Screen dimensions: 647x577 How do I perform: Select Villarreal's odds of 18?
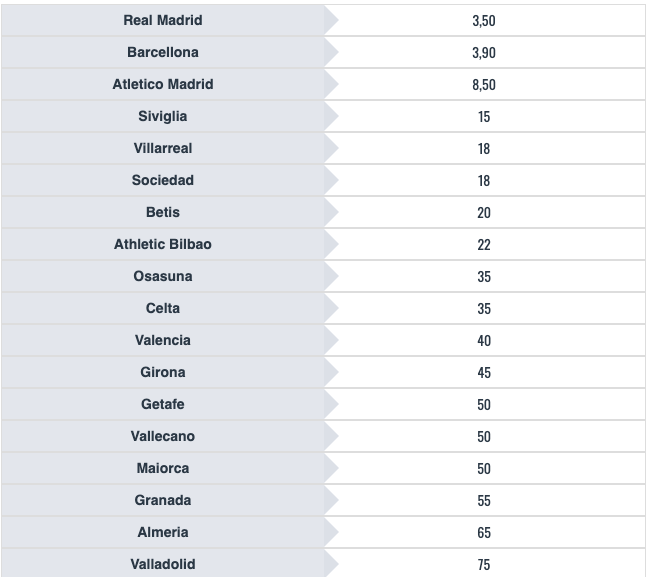coord(484,148)
